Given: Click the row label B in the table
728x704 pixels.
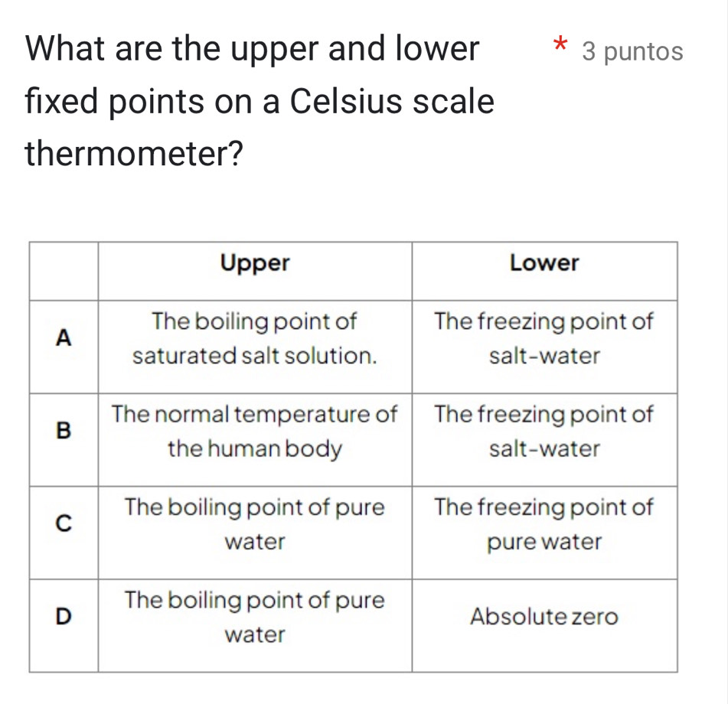Looking at the screenshot, I should click(x=64, y=430).
